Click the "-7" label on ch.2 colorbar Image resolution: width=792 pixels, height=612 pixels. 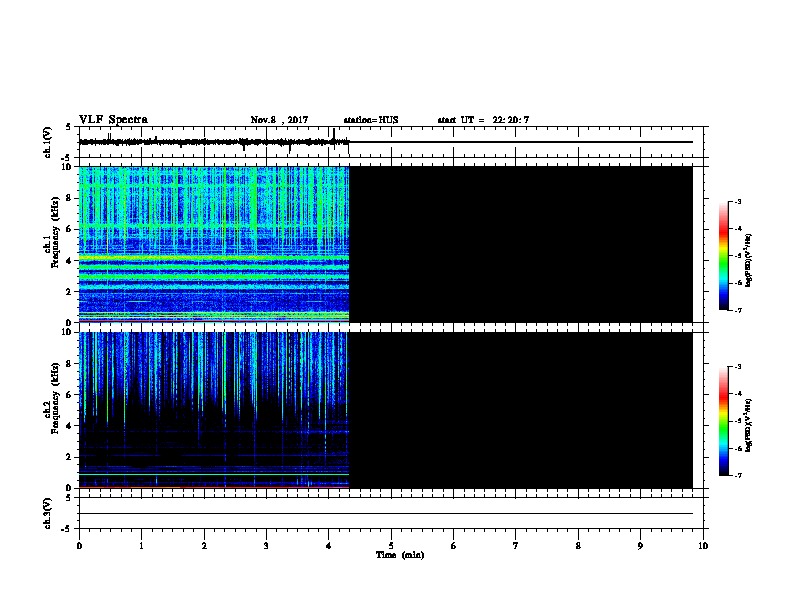tap(737, 475)
